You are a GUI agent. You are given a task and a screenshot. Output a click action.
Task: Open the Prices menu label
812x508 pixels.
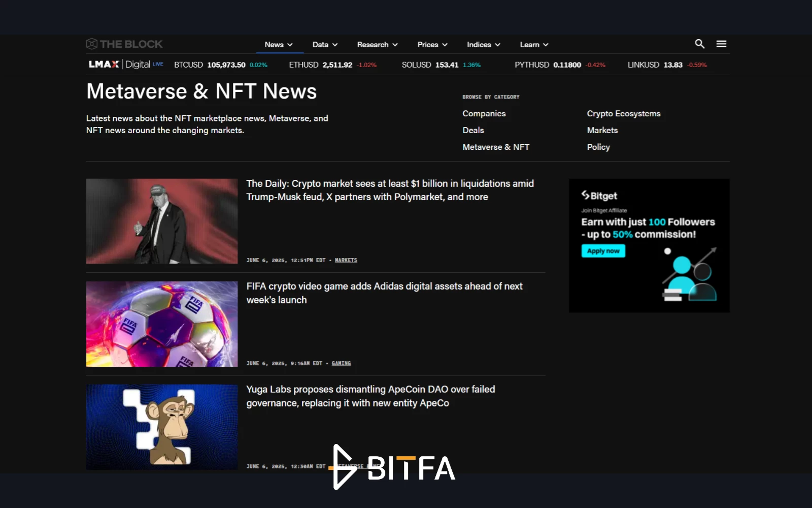(428, 45)
